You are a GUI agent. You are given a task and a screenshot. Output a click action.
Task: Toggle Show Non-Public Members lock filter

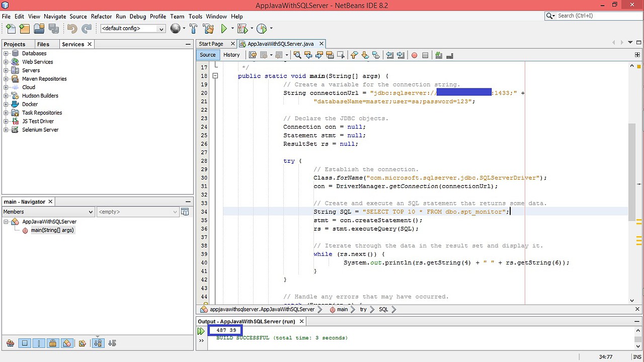pyautogui.click(x=53, y=343)
